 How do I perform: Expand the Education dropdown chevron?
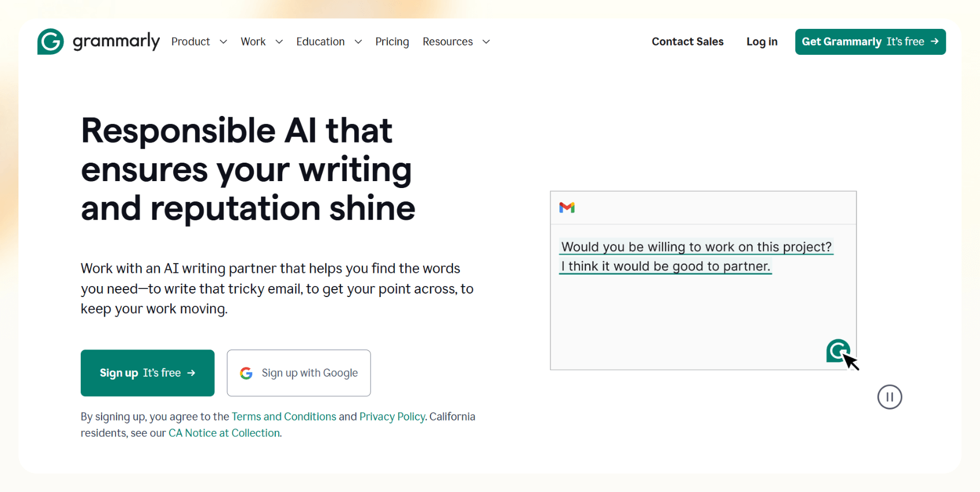[358, 42]
